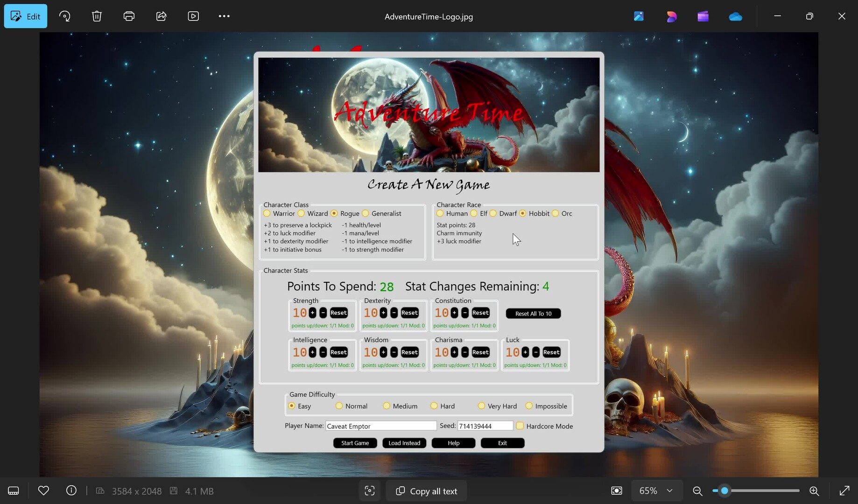Click the OneDrive cloud icon
This screenshot has height=504, width=858.
pyautogui.click(x=735, y=16)
